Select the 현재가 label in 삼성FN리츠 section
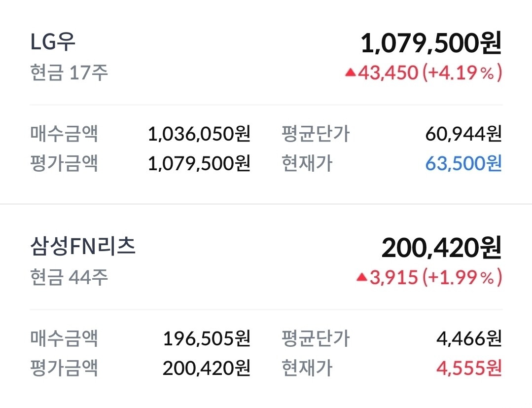The width and height of the screenshot is (532, 408). pos(307,368)
